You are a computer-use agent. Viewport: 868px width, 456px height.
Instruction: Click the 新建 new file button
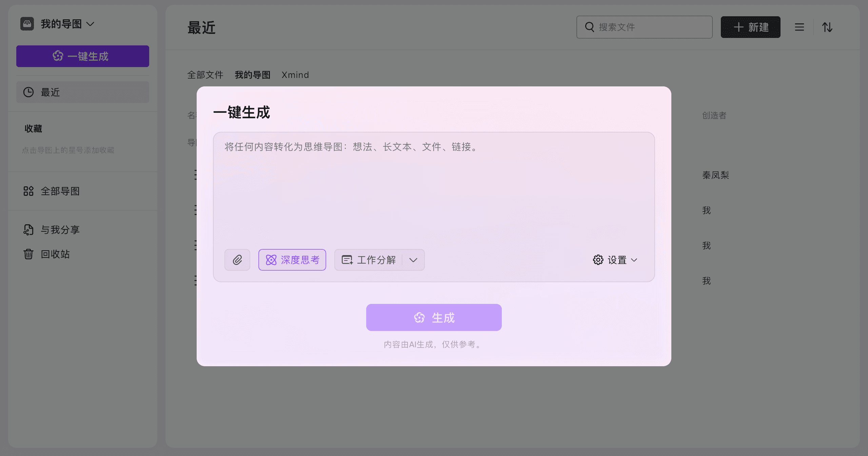tap(750, 27)
